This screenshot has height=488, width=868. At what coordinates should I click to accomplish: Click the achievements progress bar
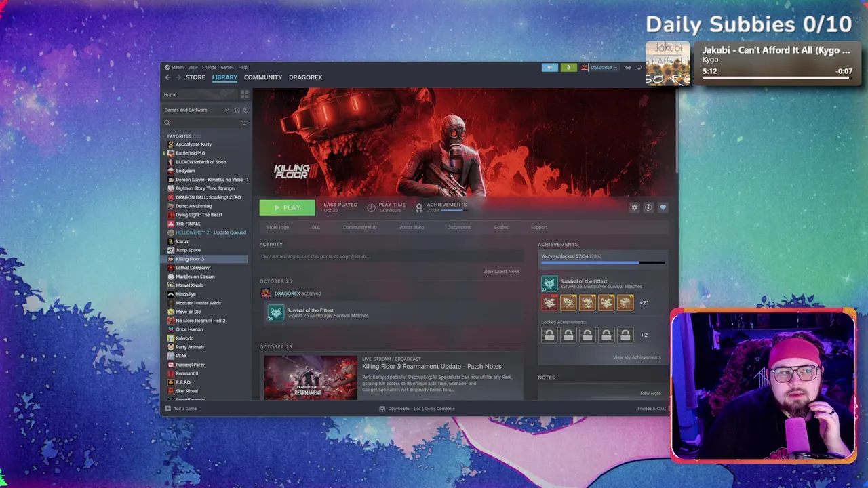pyautogui.click(x=603, y=263)
